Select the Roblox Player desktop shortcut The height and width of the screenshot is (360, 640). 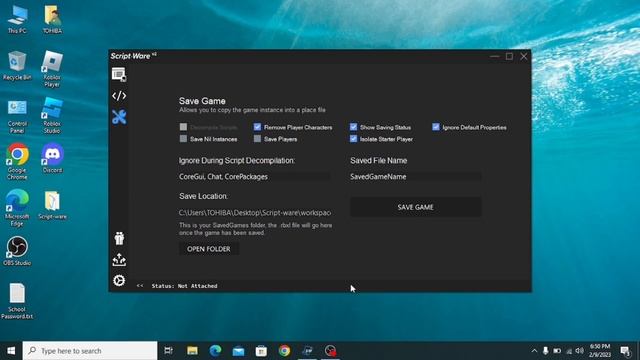[x=52, y=69]
